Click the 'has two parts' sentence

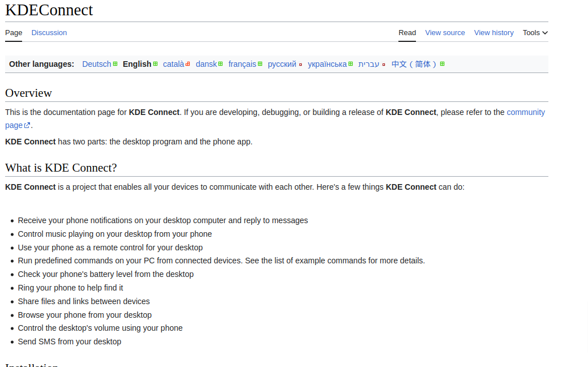pyautogui.click(x=128, y=142)
